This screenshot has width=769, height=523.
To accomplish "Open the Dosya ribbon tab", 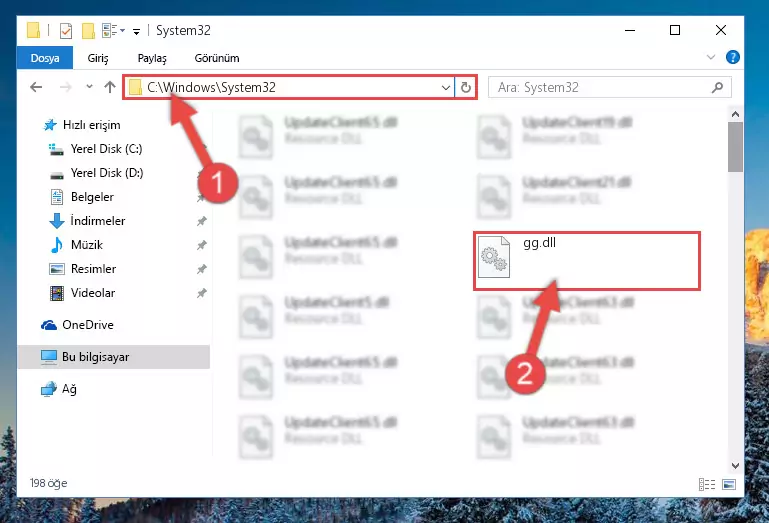I will point(45,58).
